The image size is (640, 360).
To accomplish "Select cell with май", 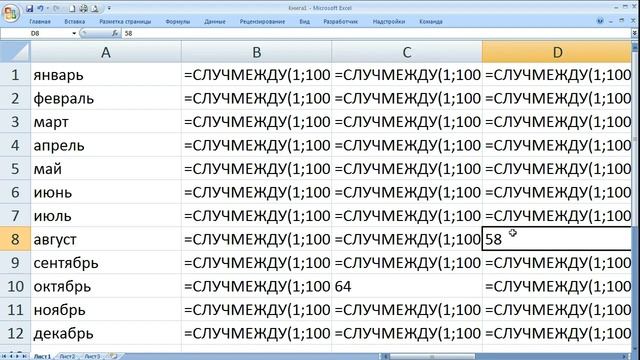I will point(106,169).
